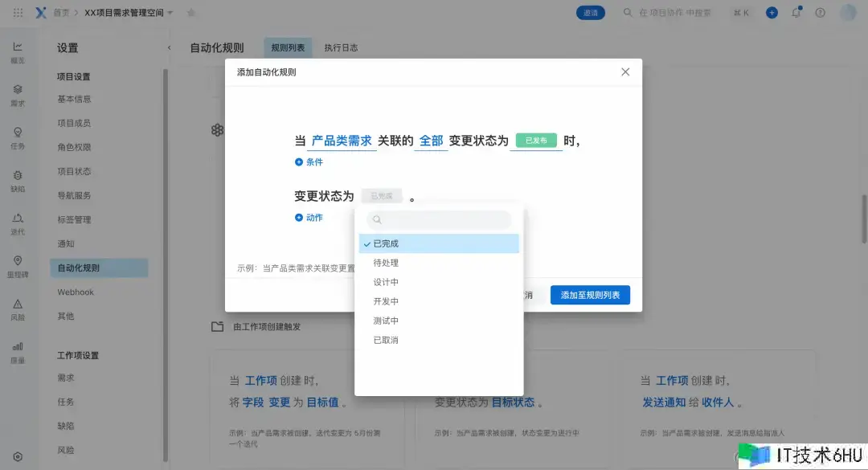Open the 产品类需求 work item selector
The height and width of the screenshot is (470, 868).
click(342, 141)
